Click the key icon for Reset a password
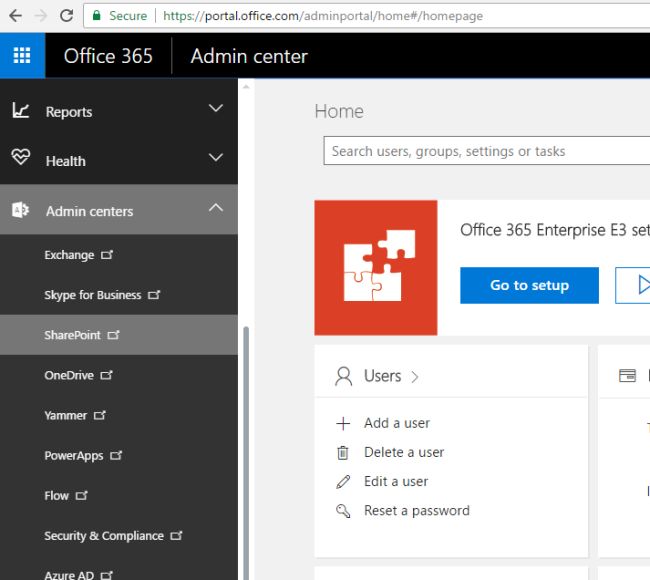This screenshot has height=580, width=650. (343, 511)
